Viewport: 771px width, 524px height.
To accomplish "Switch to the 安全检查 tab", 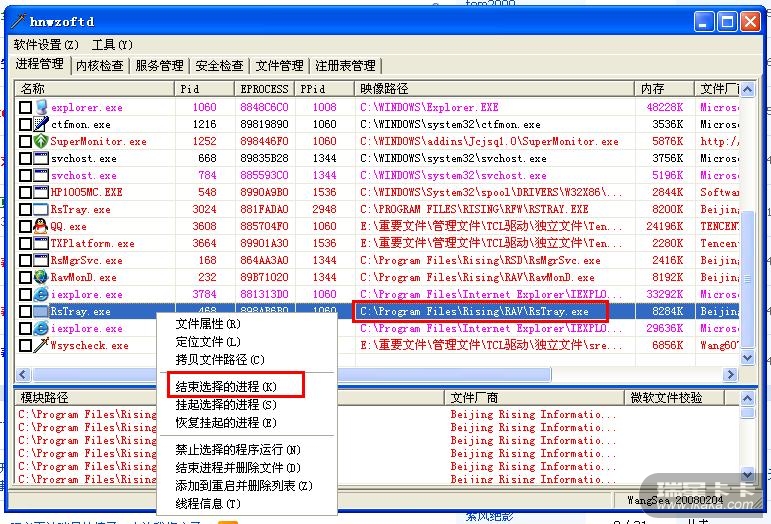I will [219, 65].
